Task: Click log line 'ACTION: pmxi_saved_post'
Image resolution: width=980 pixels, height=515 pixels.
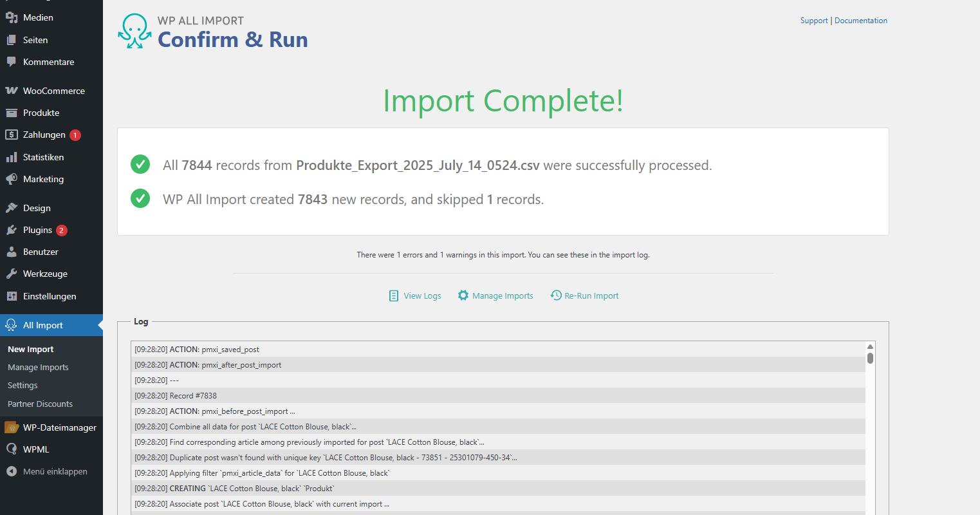Action: click(x=498, y=349)
